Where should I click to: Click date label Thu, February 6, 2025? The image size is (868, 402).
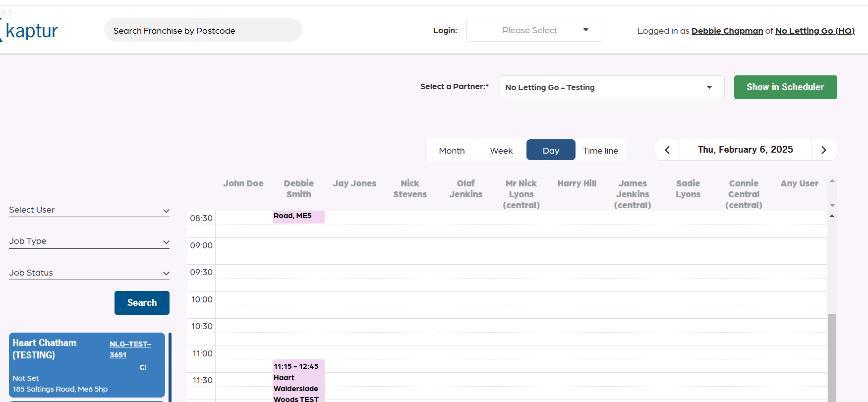coord(746,150)
